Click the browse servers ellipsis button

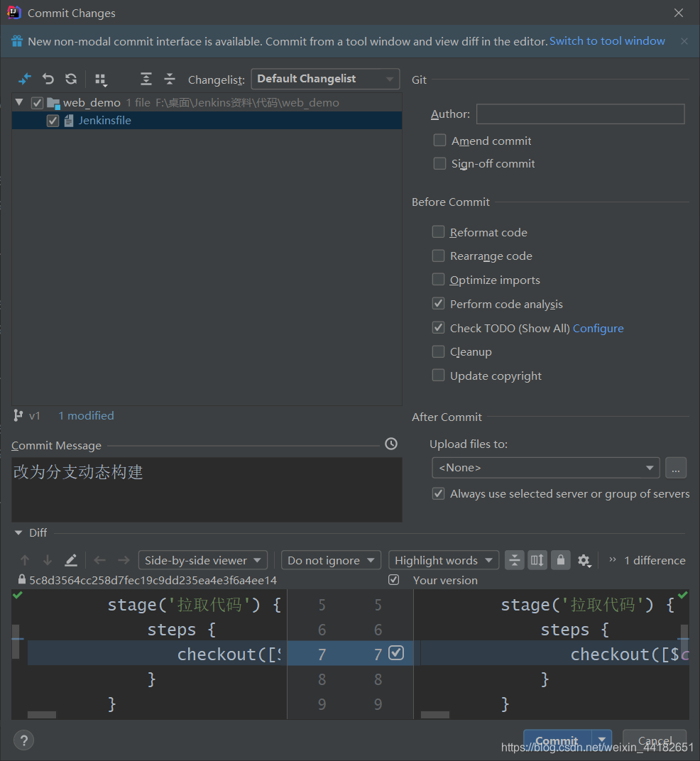(676, 468)
